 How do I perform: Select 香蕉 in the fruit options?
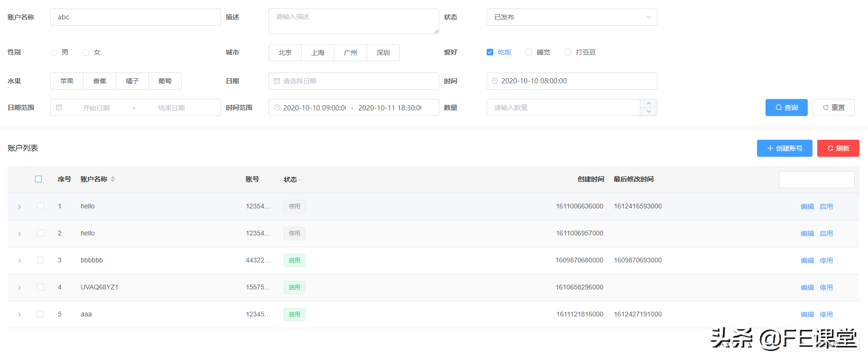coord(100,81)
